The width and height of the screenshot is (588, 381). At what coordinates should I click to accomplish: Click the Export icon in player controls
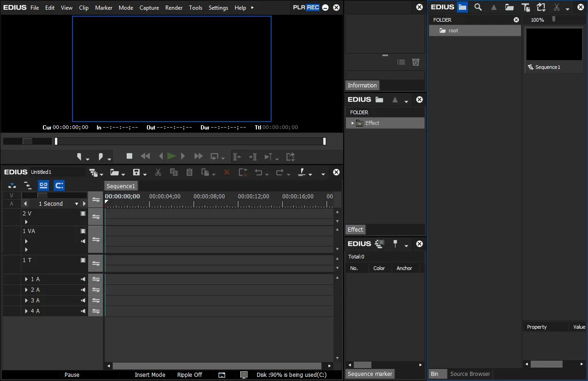point(291,156)
